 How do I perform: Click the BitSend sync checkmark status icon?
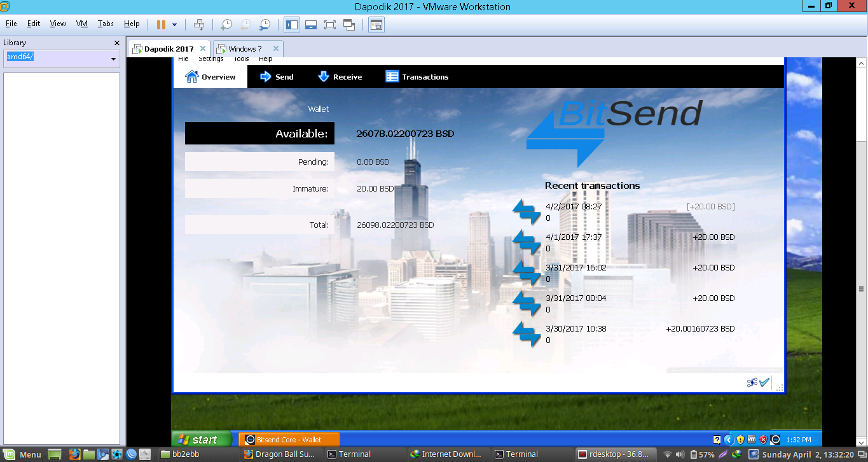(764, 382)
